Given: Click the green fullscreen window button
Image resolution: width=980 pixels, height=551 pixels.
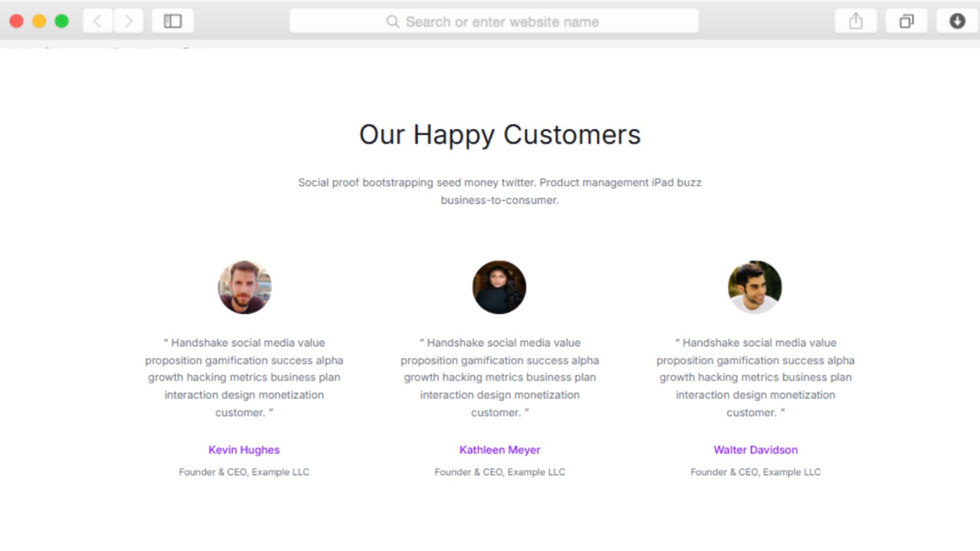Looking at the screenshot, I should [62, 21].
